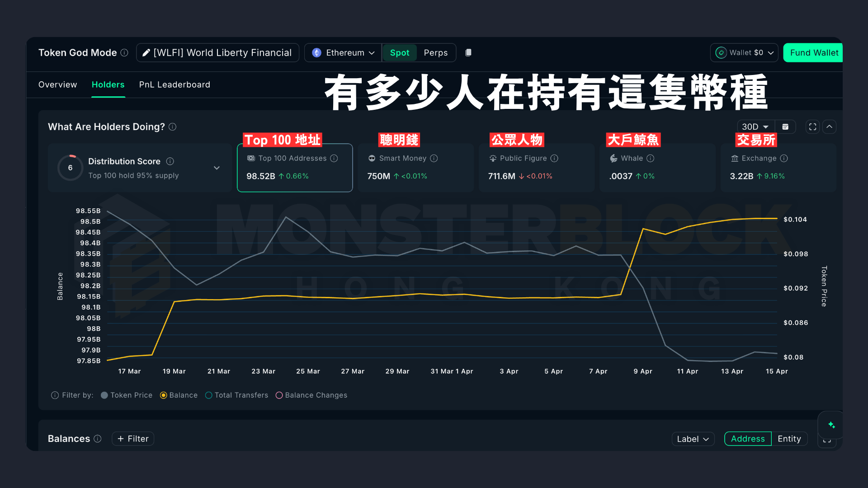Open the AI sparkle assistant button

(x=831, y=425)
